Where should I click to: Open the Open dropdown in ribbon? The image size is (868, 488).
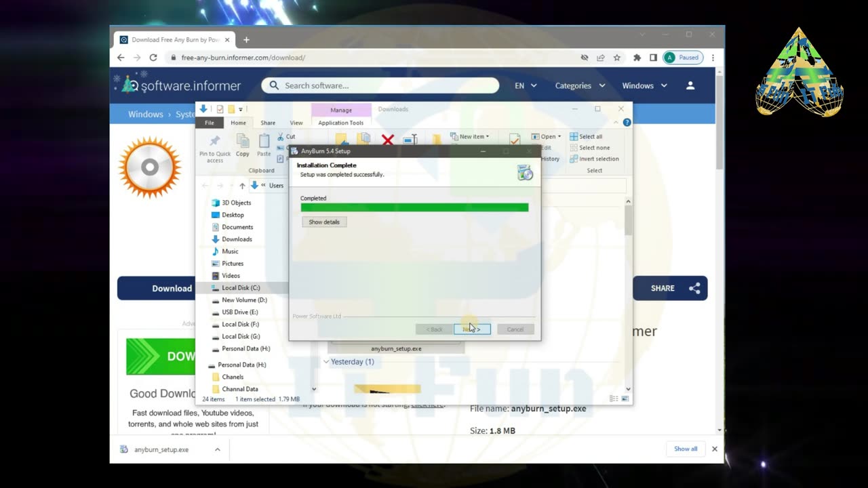click(x=546, y=136)
